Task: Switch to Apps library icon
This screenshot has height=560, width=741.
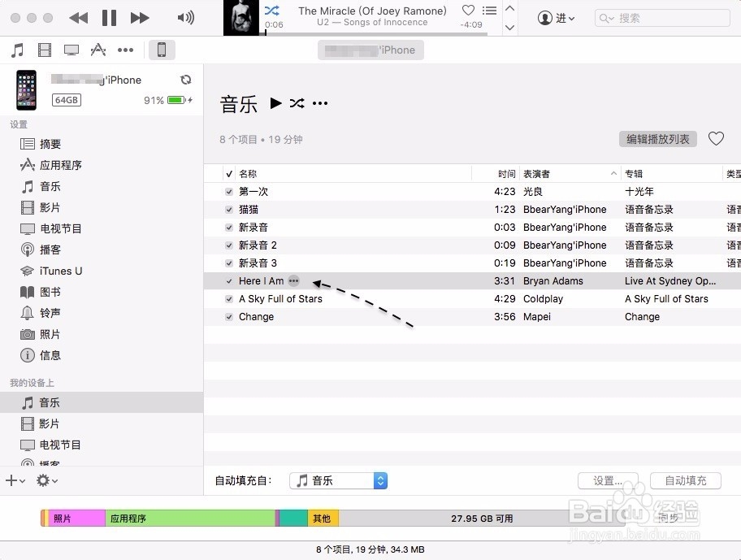Action: (97, 50)
